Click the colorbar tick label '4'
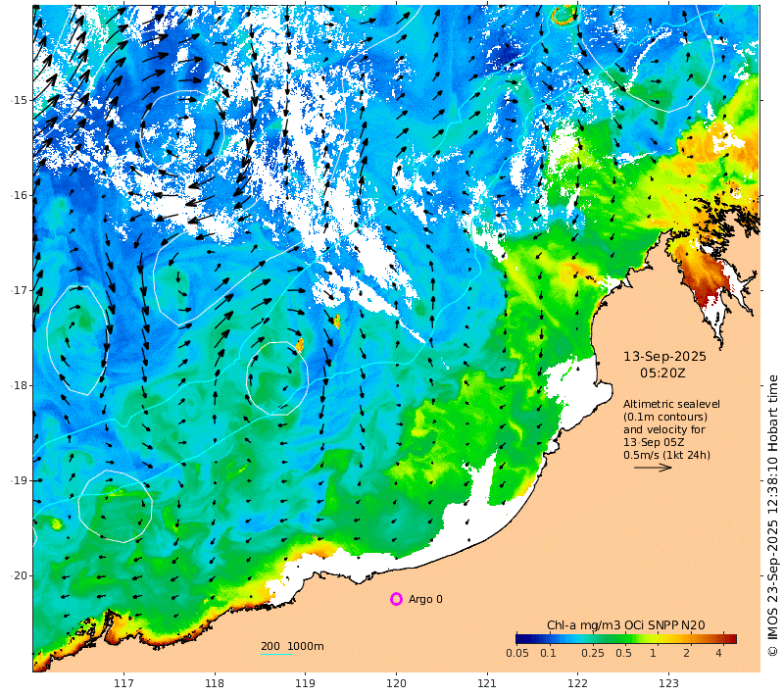The width and height of the screenshot is (784, 696). coord(719,653)
